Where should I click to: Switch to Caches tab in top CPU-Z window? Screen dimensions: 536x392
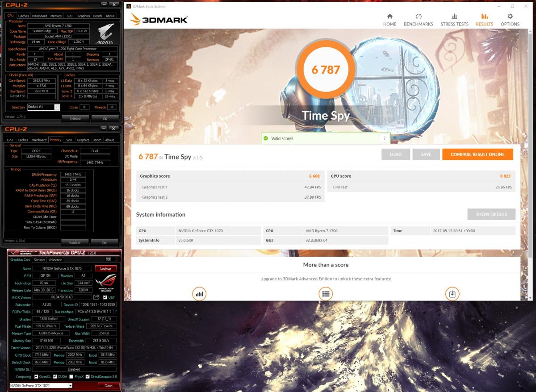tap(23, 16)
